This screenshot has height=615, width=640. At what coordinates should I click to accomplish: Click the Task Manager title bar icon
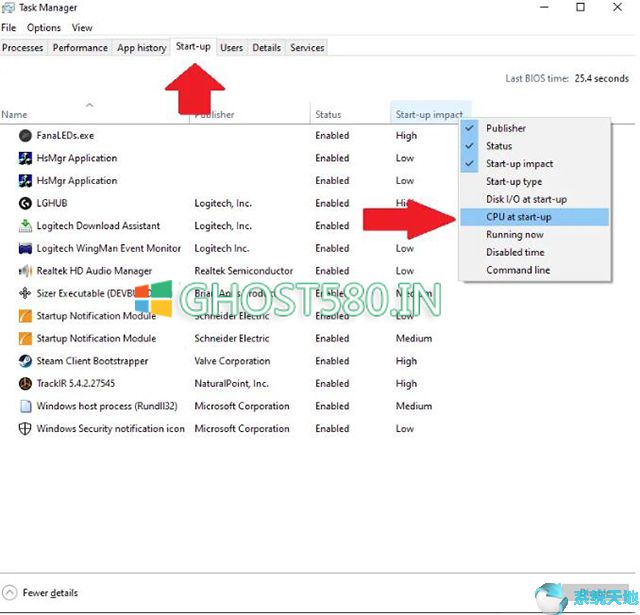coord(8,8)
